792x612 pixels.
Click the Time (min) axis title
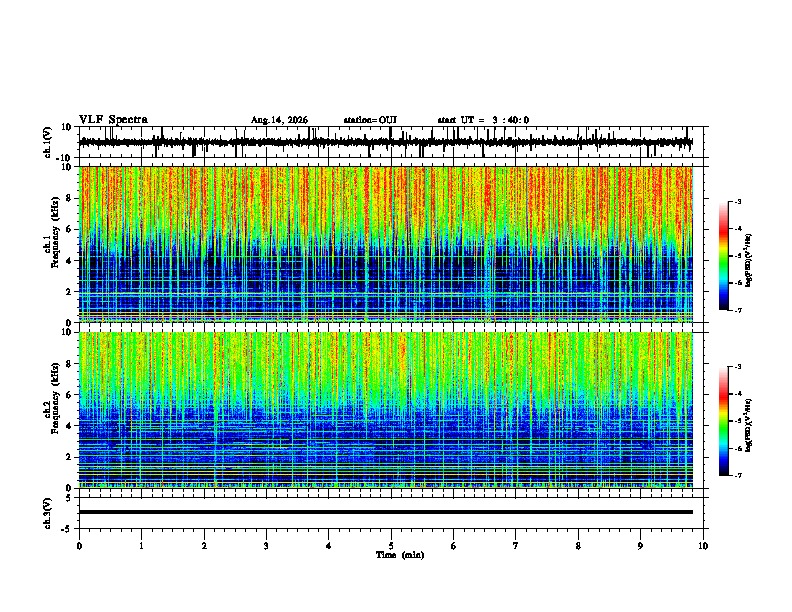pos(400,555)
